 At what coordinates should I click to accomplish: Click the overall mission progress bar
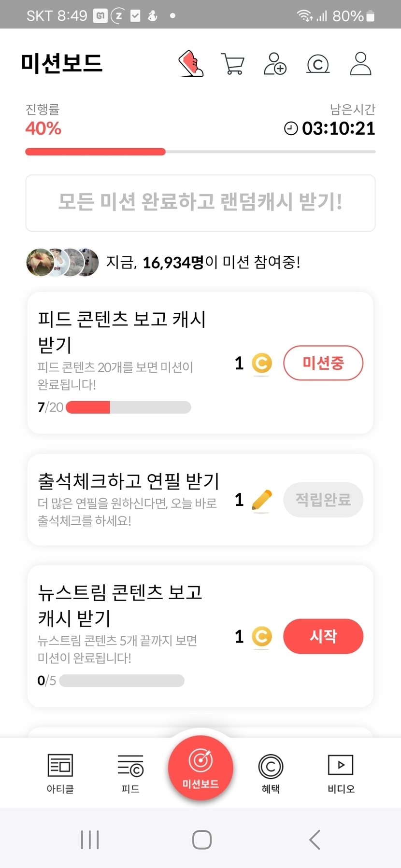click(x=200, y=152)
